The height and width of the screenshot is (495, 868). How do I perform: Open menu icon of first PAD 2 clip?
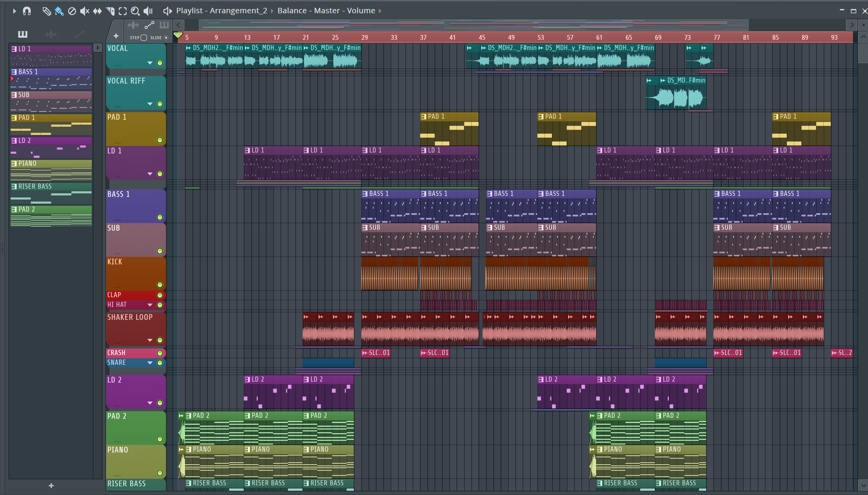(x=189, y=415)
